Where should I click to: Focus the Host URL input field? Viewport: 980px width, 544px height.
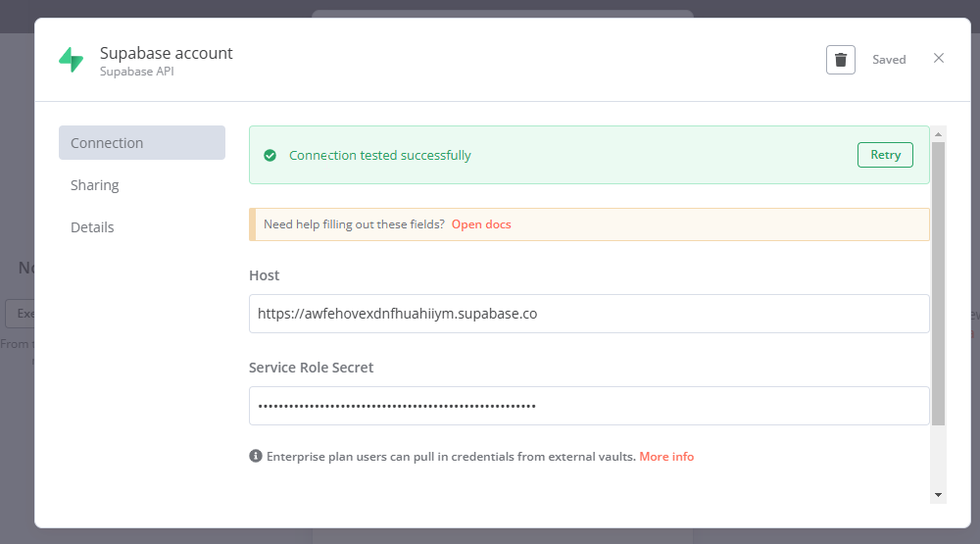589,314
